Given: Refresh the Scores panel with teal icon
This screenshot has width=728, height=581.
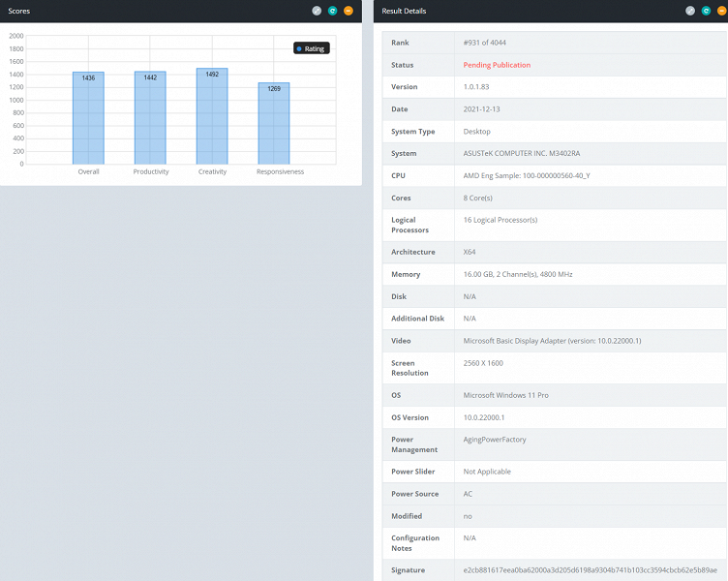Looking at the screenshot, I should pos(332,11).
